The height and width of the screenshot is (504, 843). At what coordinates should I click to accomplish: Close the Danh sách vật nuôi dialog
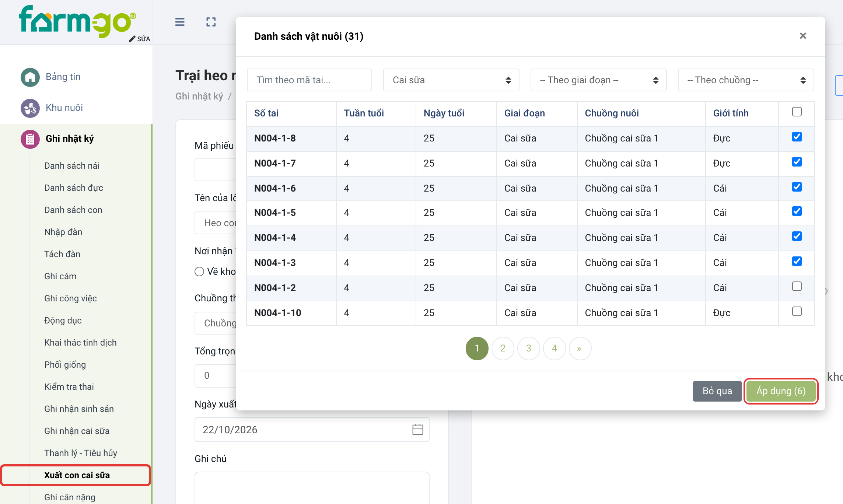(803, 36)
